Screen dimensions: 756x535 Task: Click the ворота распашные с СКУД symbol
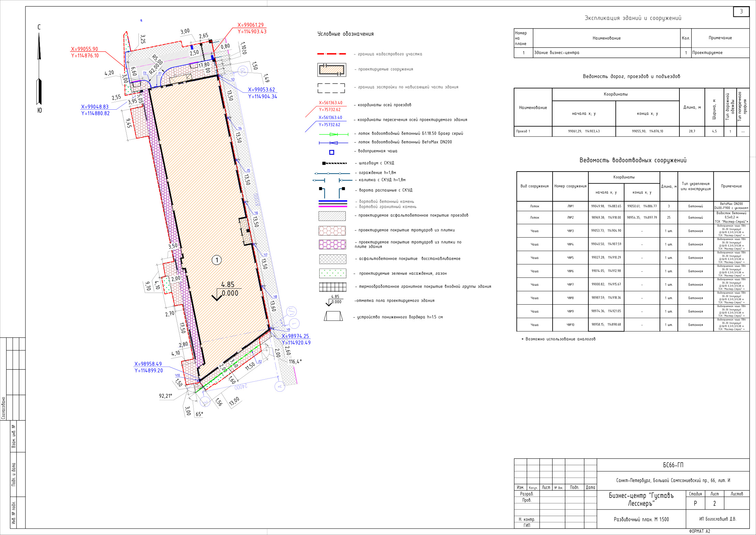332,193
